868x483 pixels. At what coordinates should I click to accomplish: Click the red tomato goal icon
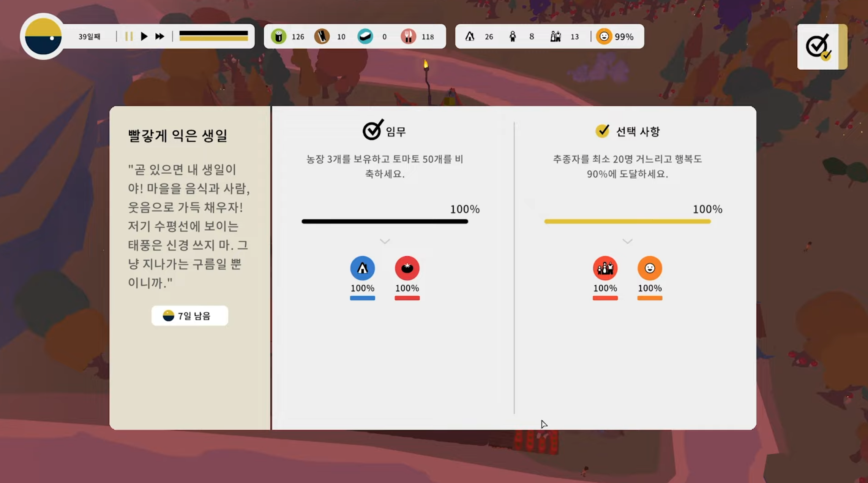(x=407, y=268)
